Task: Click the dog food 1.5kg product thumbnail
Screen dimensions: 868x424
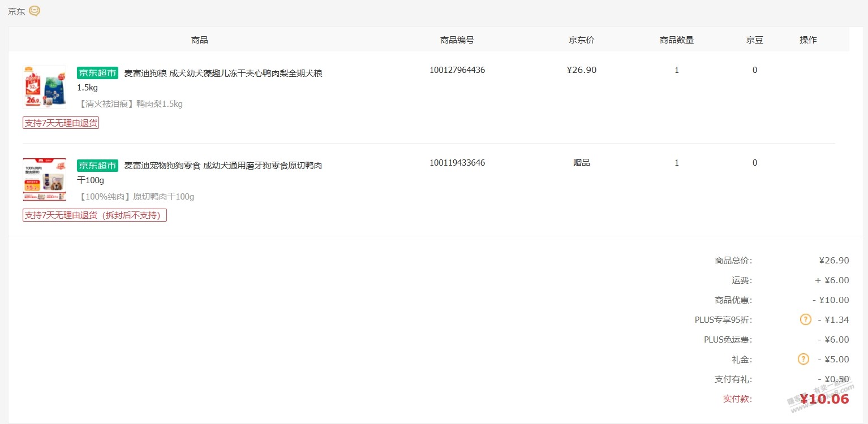Action: click(x=44, y=87)
